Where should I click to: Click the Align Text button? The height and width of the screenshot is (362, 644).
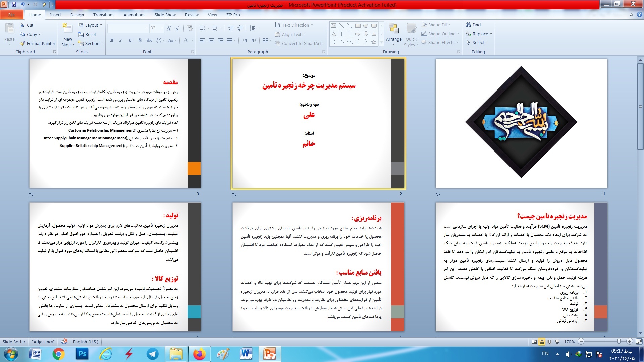click(x=290, y=34)
